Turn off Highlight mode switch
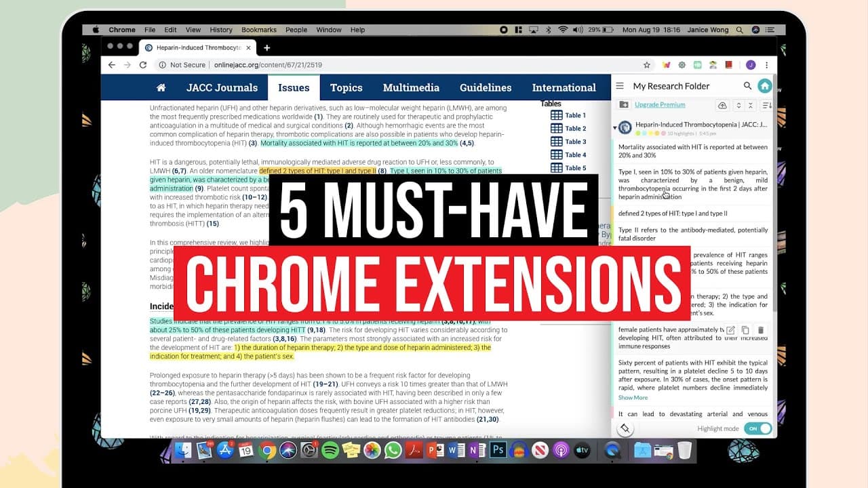The image size is (868, 488). [x=757, y=428]
